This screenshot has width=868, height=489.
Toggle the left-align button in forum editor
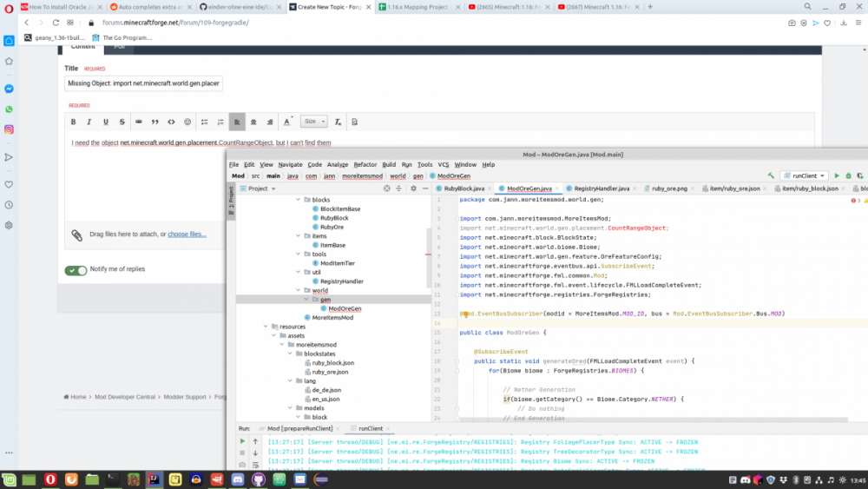pyautogui.click(x=237, y=122)
